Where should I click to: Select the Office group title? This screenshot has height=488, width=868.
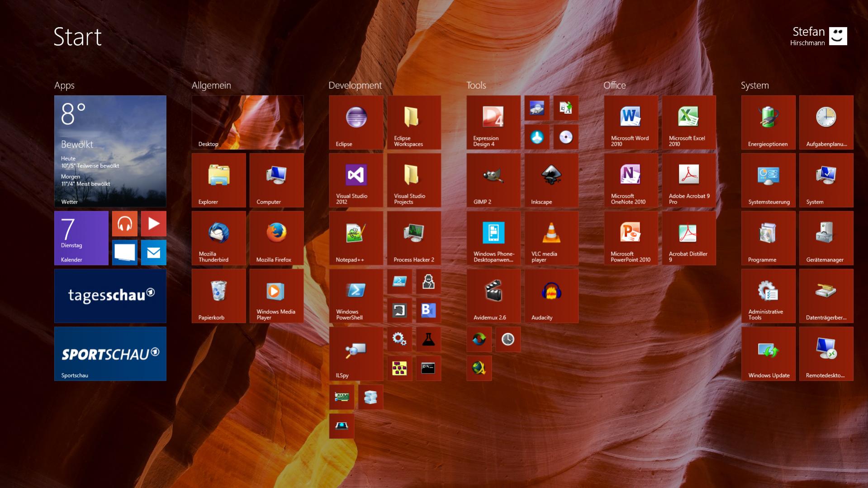click(x=615, y=85)
